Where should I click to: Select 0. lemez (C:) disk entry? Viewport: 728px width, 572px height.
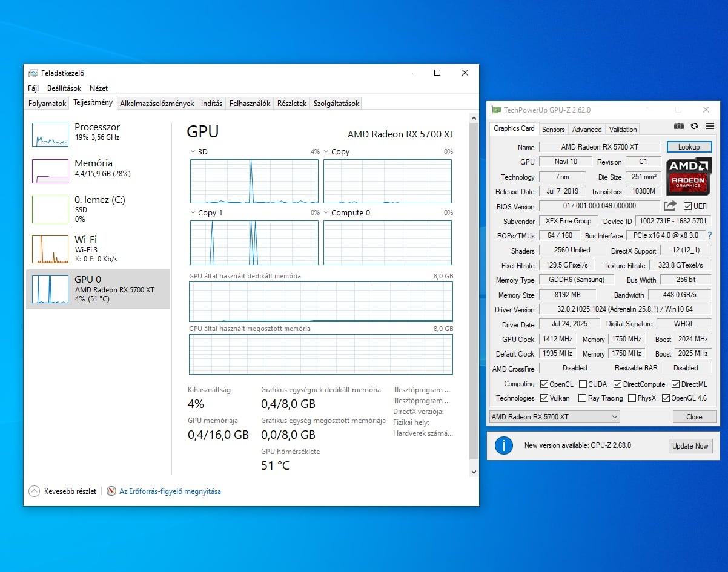click(x=98, y=208)
